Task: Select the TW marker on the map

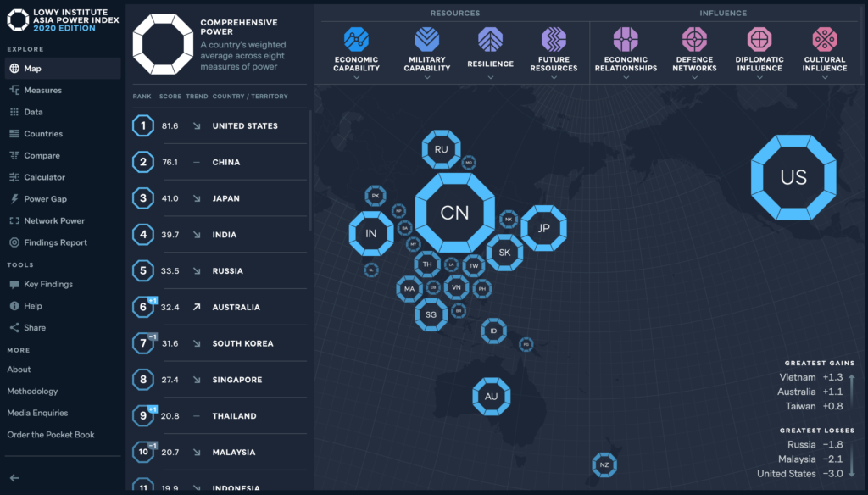Action: 473,266
